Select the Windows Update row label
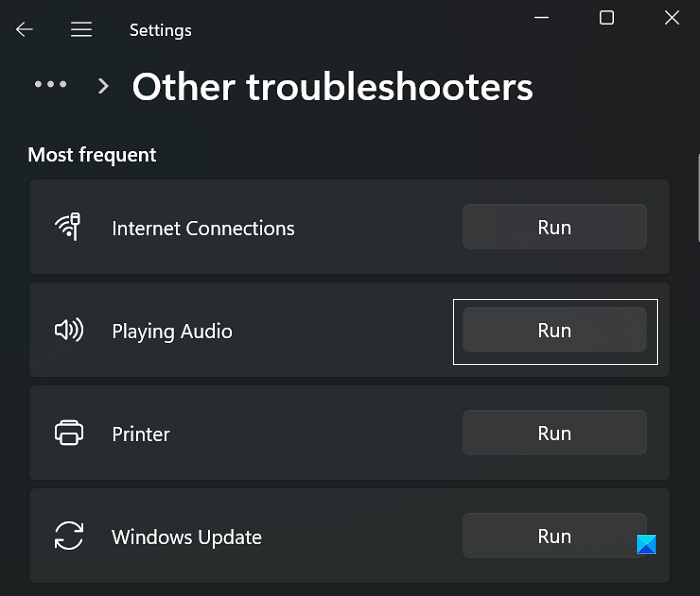 coord(187,537)
